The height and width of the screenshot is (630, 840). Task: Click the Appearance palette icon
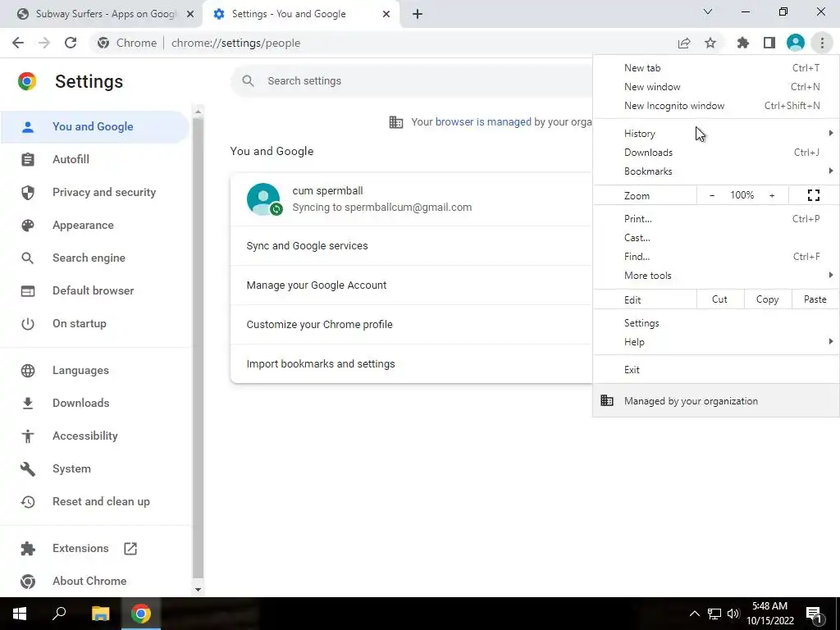pos(28,225)
